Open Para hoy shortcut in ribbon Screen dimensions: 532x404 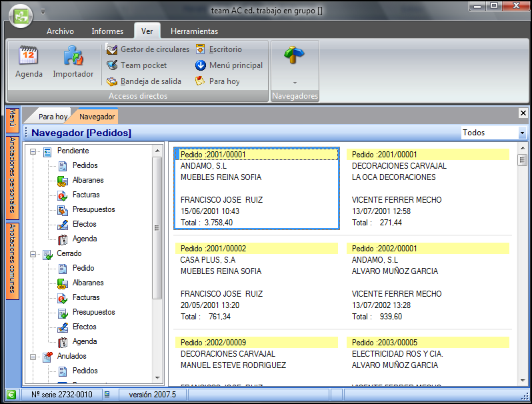217,81
